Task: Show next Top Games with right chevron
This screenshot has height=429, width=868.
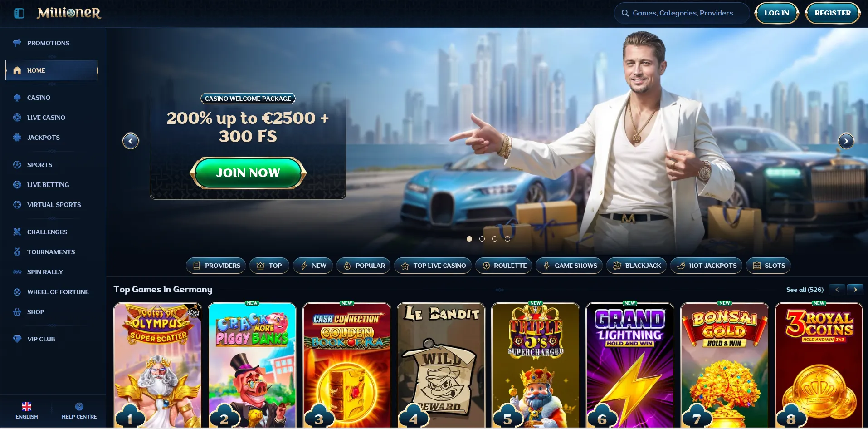Action: click(855, 290)
